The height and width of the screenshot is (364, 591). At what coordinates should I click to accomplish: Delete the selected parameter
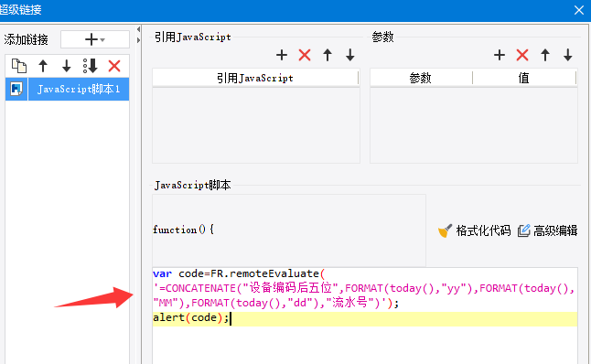(522, 55)
